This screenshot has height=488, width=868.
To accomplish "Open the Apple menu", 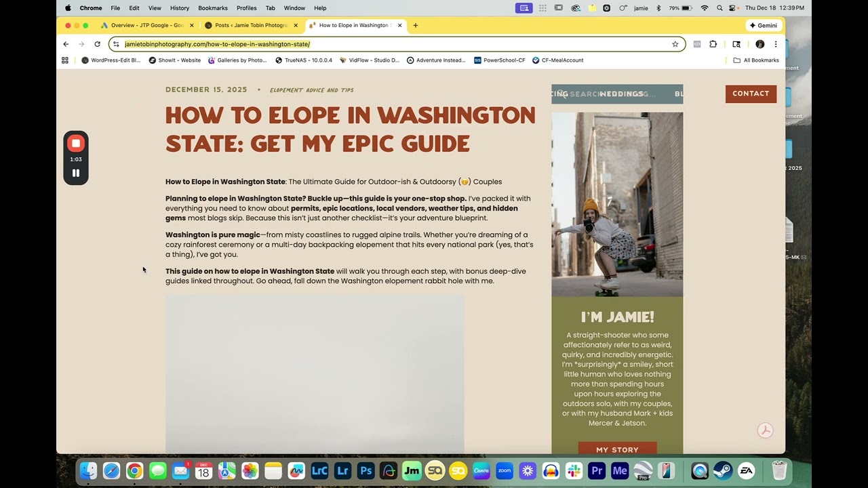I will (68, 8).
